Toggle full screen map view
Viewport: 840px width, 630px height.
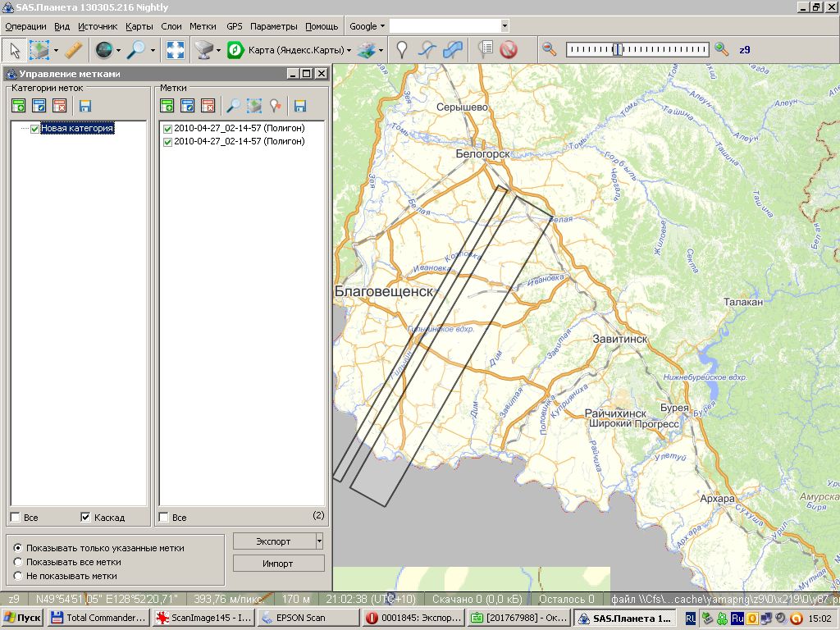(x=175, y=50)
